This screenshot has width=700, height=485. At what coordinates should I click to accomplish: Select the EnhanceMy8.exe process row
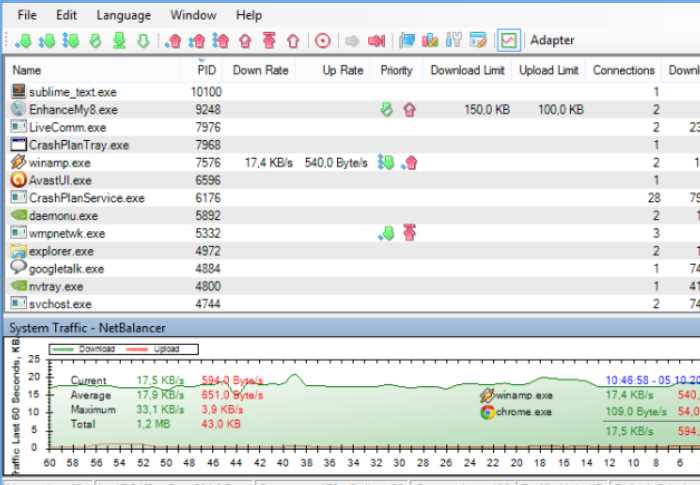[352, 109]
